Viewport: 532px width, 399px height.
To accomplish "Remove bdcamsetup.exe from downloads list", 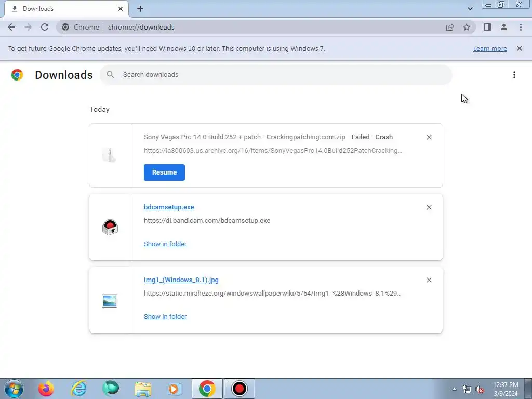I will click(429, 207).
